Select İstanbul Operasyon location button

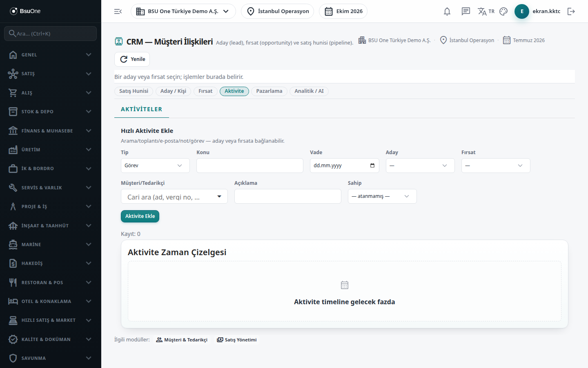(x=278, y=11)
